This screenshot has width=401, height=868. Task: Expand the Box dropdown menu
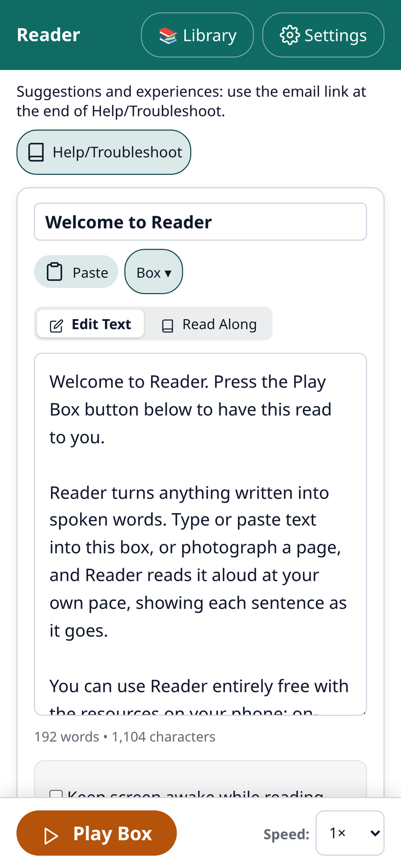(x=154, y=272)
